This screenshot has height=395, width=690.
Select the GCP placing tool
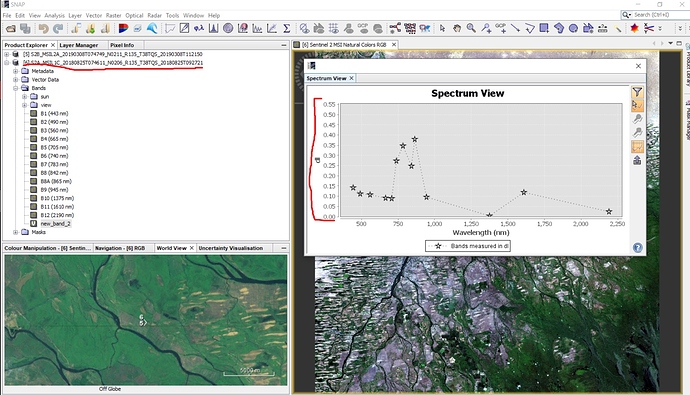point(500,29)
